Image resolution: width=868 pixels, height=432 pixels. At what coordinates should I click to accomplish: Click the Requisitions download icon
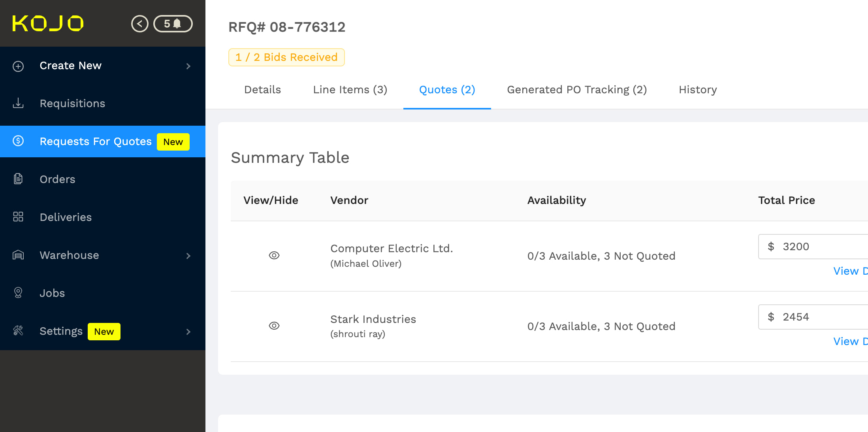tap(18, 104)
